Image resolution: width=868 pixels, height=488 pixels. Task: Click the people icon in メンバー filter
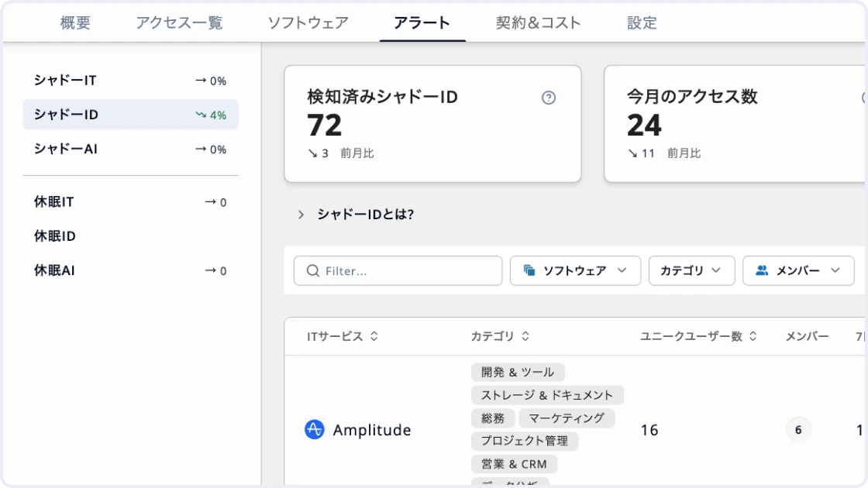click(763, 270)
